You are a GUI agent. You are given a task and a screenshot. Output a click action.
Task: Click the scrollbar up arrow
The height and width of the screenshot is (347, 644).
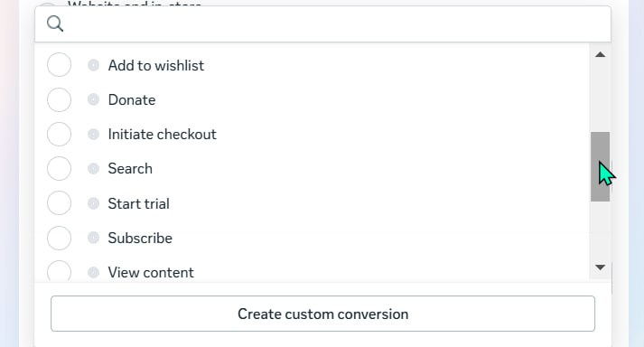click(600, 55)
